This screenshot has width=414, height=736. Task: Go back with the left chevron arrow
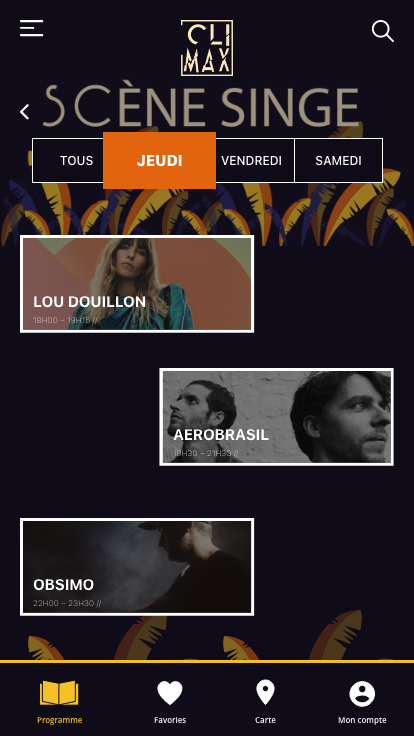click(24, 112)
